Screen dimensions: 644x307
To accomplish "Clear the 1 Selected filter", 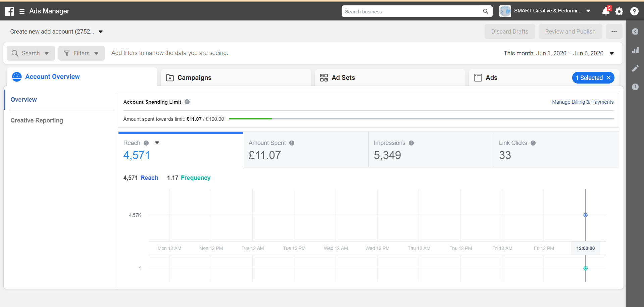I will pos(608,78).
